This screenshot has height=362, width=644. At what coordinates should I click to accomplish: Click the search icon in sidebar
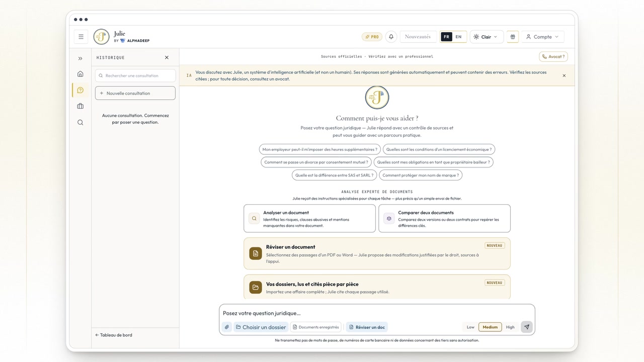click(80, 122)
